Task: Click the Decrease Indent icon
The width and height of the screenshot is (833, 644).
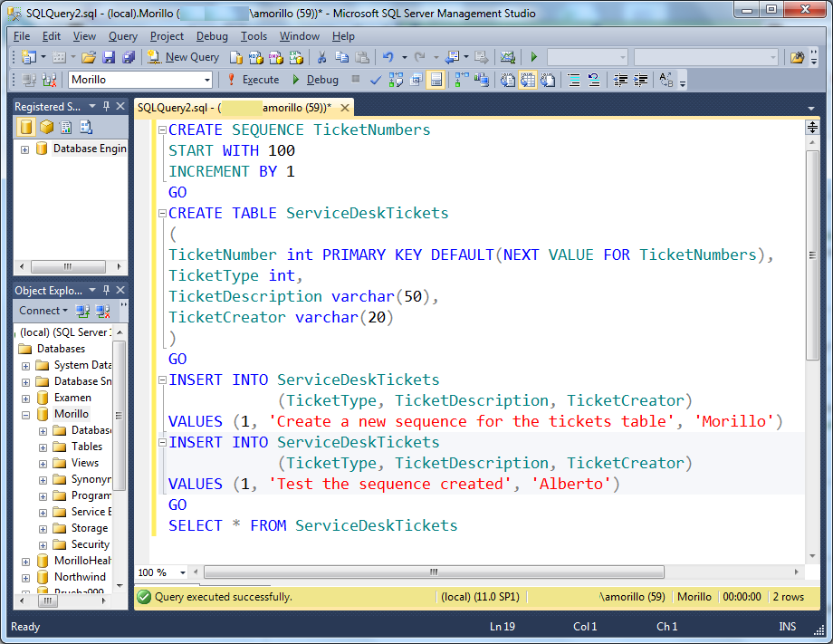Action: pos(620,81)
